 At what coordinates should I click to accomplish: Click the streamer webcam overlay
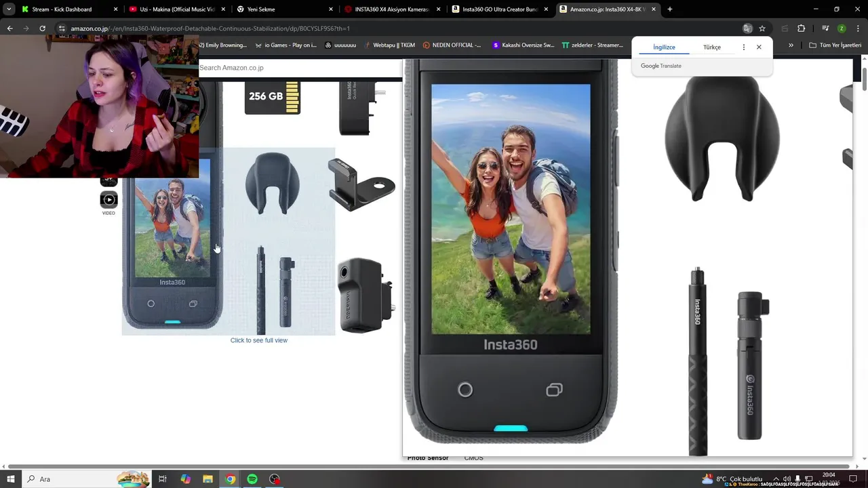click(x=100, y=107)
